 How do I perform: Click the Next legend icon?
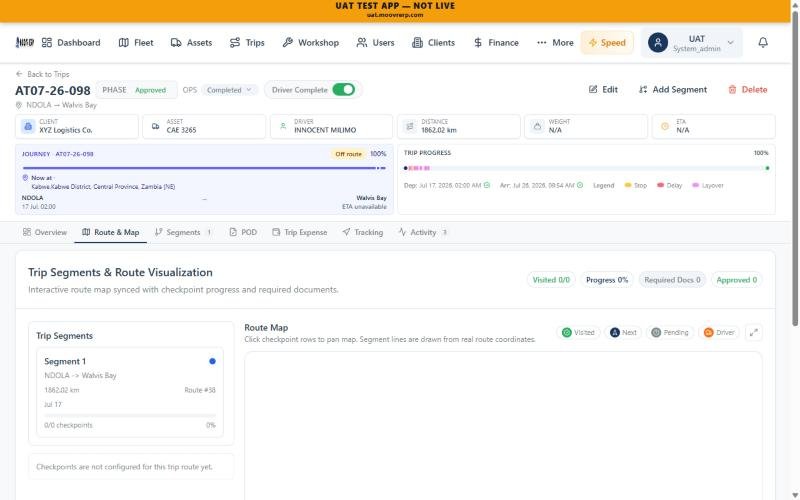coord(615,333)
